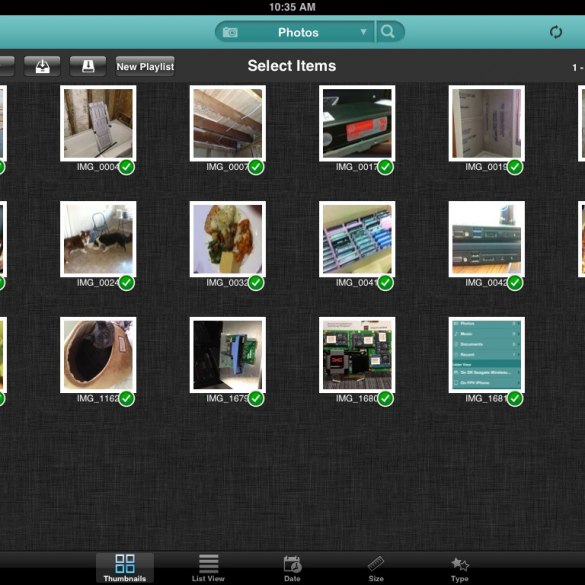Create a New Playlist
The image size is (585, 585).
[145, 66]
